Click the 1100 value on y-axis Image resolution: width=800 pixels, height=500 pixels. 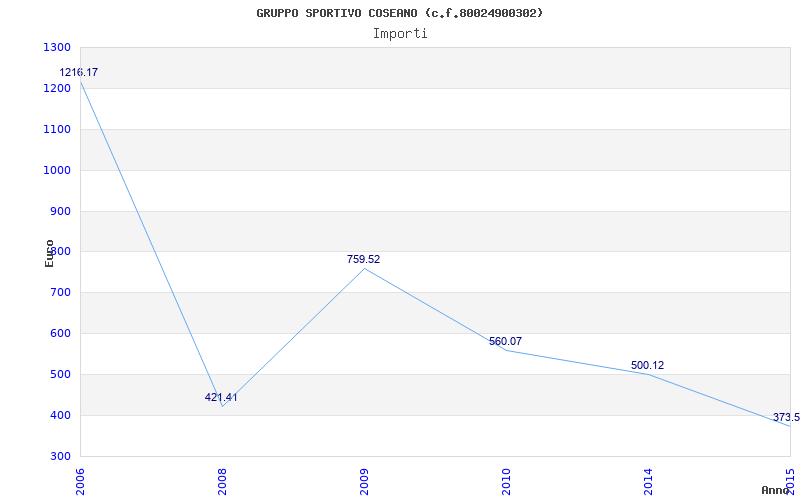point(58,130)
